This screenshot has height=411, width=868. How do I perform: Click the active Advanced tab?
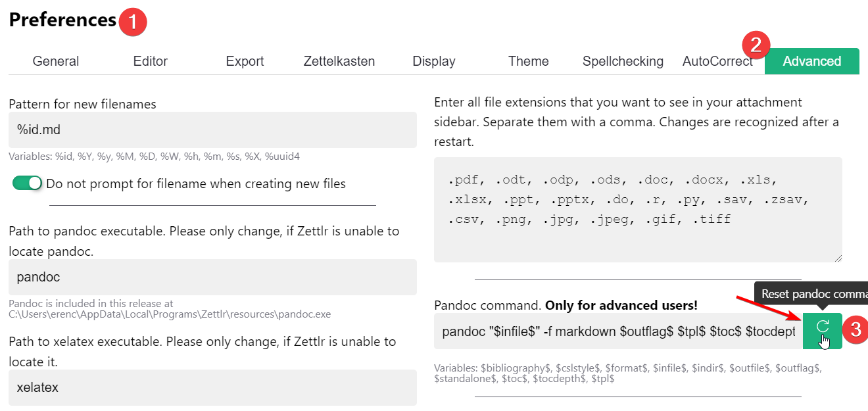(812, 60)
